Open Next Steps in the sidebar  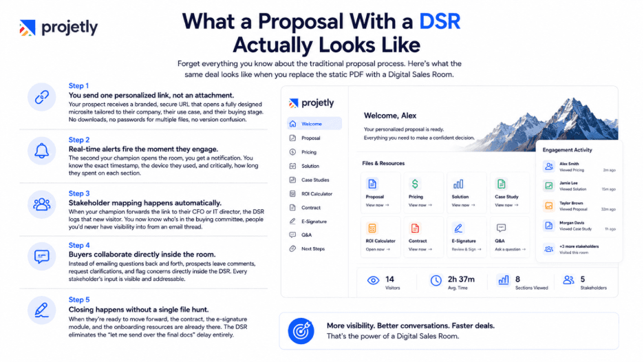[x=314, y=249]
